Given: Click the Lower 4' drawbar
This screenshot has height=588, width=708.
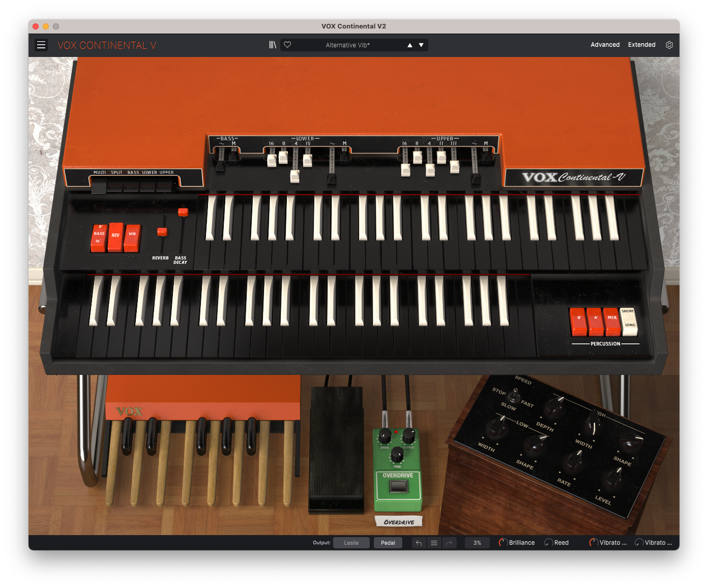Looking at the screenshot, I should 295,176.
